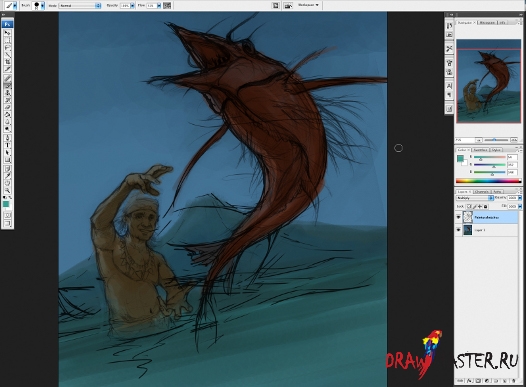Hide the bottom Layer 1 eye

coord(459,230)
